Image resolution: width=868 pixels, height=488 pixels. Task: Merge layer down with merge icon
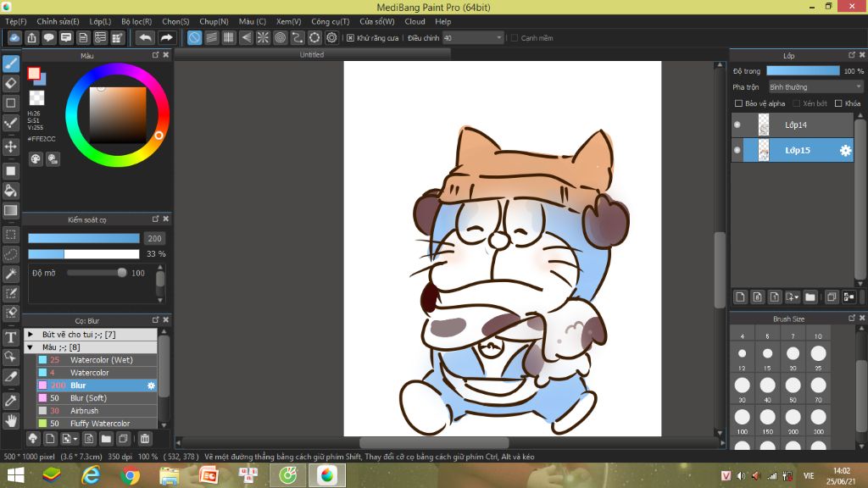click(x=848, y=297)
